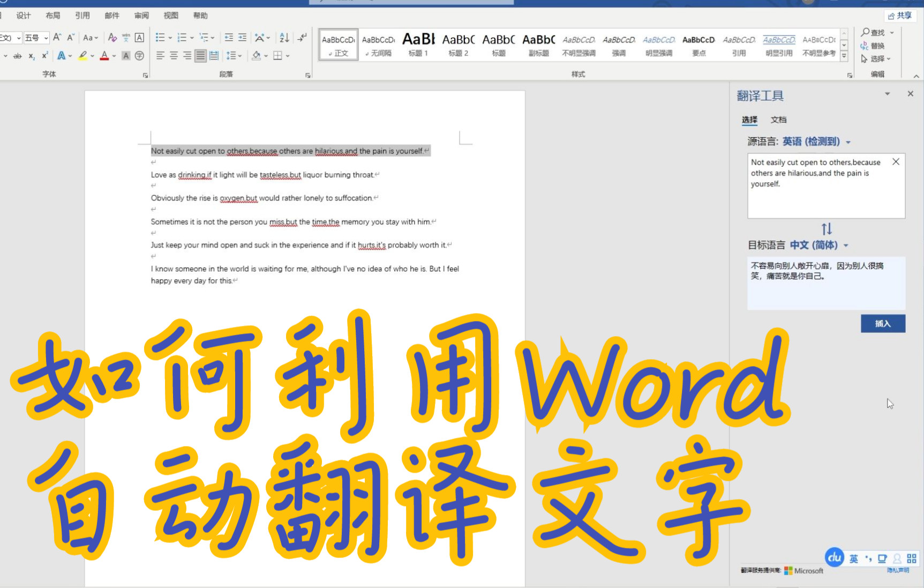
Task: Open the 引用 ribbon tab
Action: pyautogui.click(x=82, y=16)
